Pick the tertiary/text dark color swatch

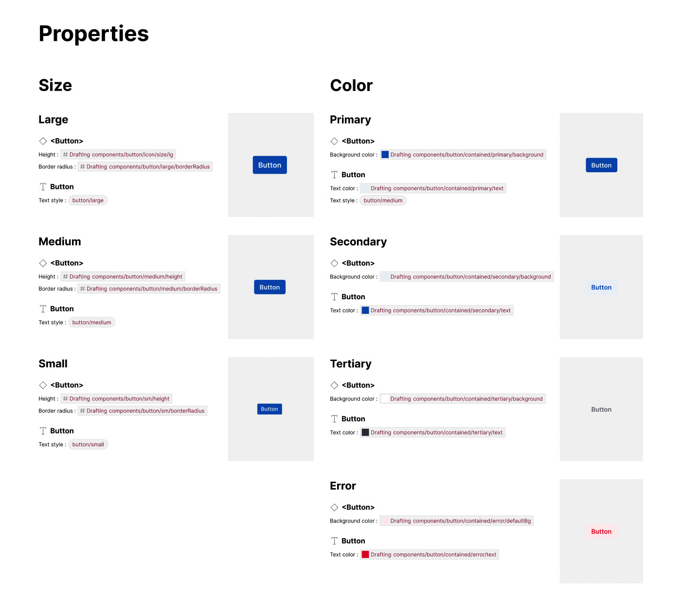(365, 433)
